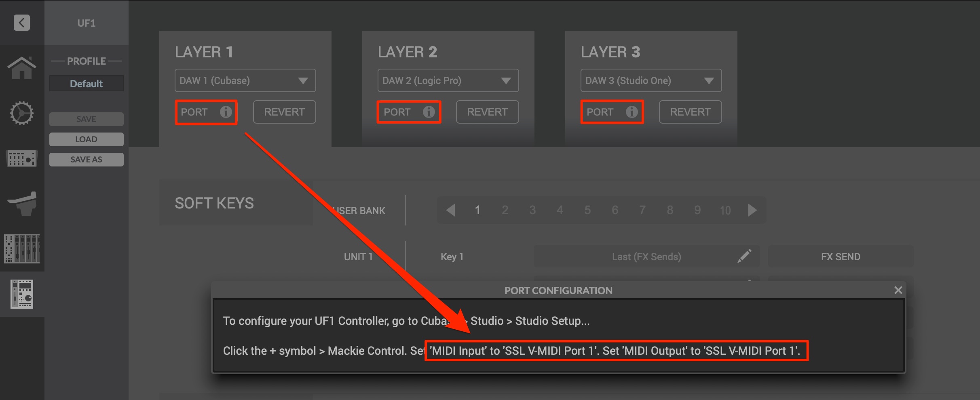
Task: Edit Key 1 assignment with pencil icon
Action: (x=744, y=256)
